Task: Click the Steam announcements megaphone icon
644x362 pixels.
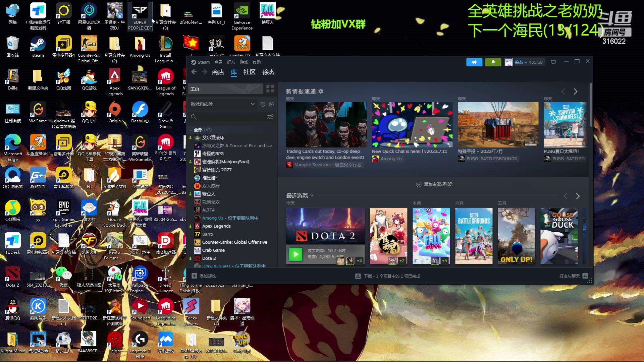Action: pyautogui.click(x=474, y=62)
